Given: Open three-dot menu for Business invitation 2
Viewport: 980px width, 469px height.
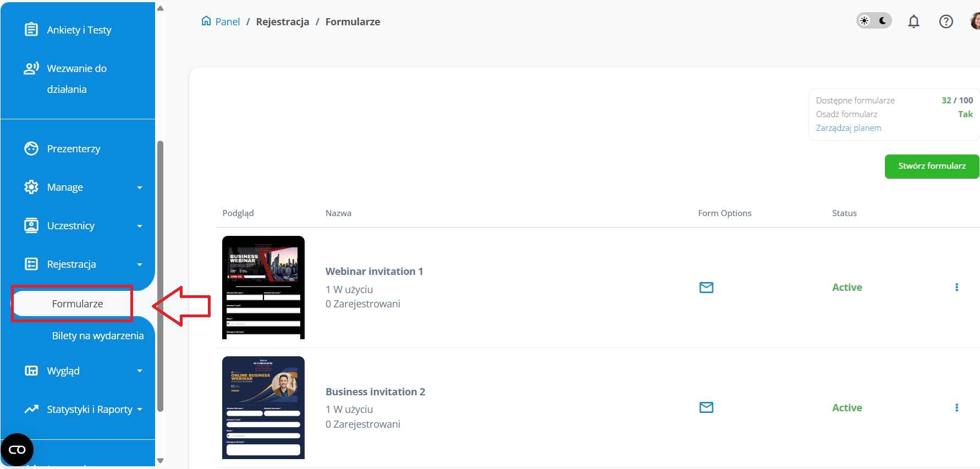Looking at the screenshot, I should point(956,407).
